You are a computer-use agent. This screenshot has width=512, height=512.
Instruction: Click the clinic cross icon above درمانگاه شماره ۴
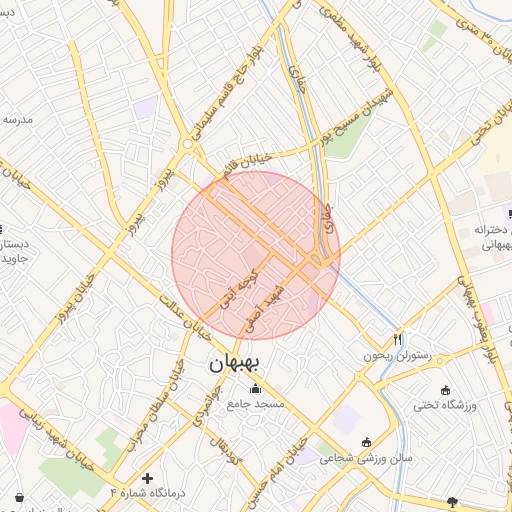click(x=147, y=479)
